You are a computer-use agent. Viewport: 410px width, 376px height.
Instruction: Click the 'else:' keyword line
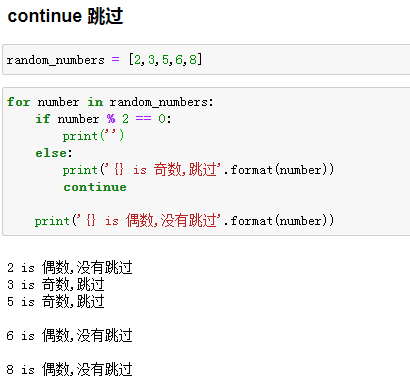[x=54, y=153]
